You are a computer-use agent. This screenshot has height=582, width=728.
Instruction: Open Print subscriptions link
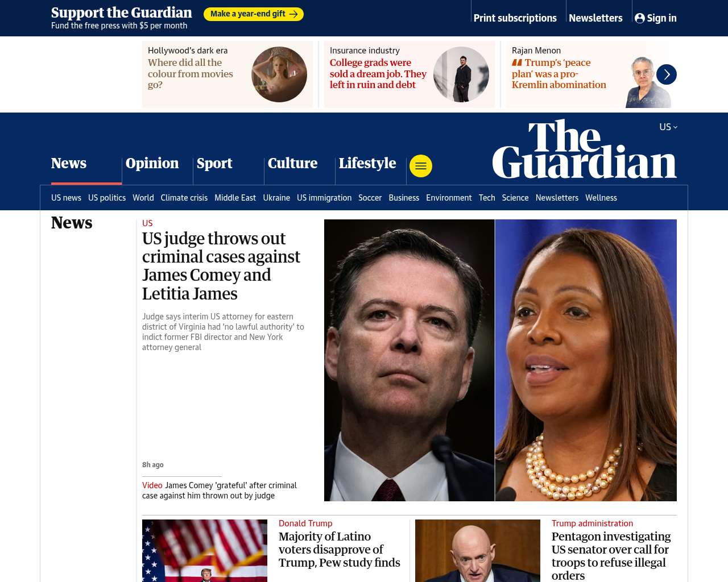(x=515, y=18)
